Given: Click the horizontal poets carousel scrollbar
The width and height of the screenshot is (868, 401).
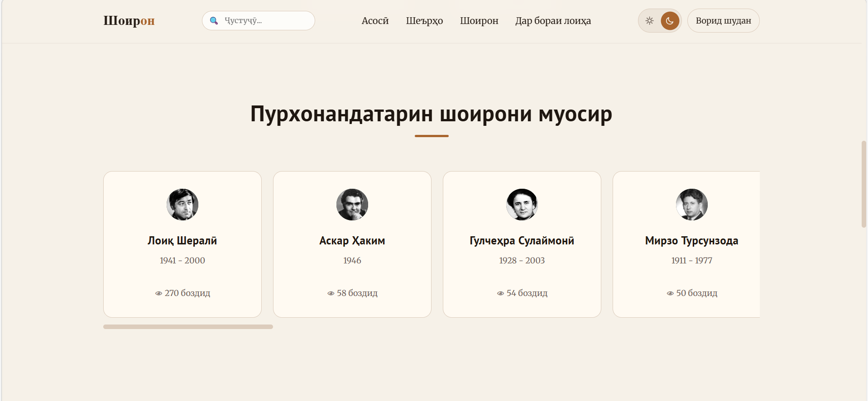Looking at the screenshot, I should click(x=188, y=327).
